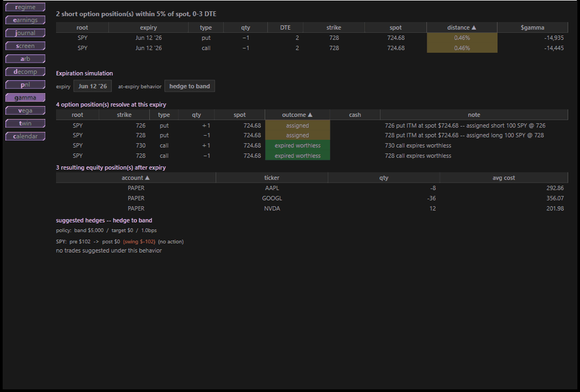Screen dimensions: 580x392
Task: Switch to the decomp page
Action: tap(25, 71)
